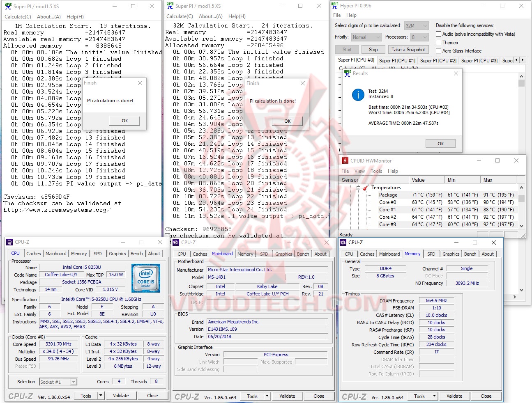The image size is (532, 403).
Task: Open the Selection dropdown showing Socket #1
Action: tap(58, 382)
